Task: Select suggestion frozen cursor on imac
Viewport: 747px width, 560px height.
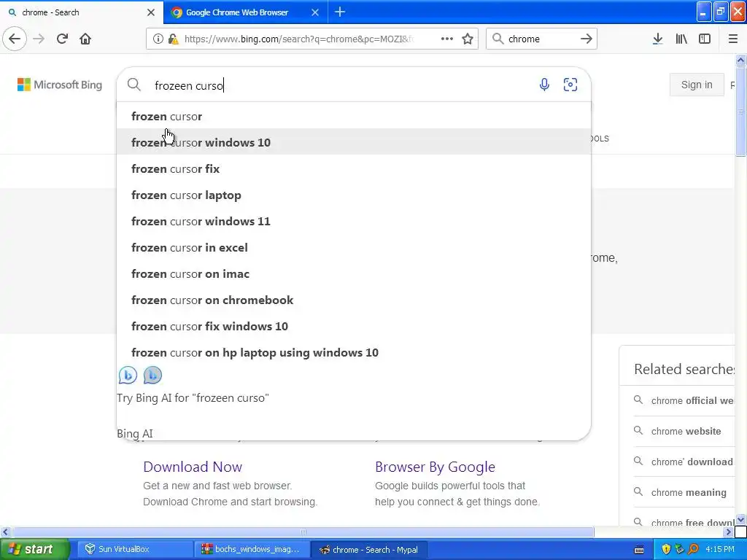Action: [354, 273]
